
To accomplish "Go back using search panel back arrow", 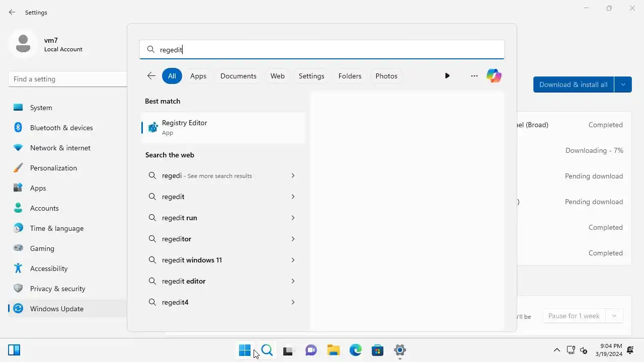I will (x=151, y=76).
